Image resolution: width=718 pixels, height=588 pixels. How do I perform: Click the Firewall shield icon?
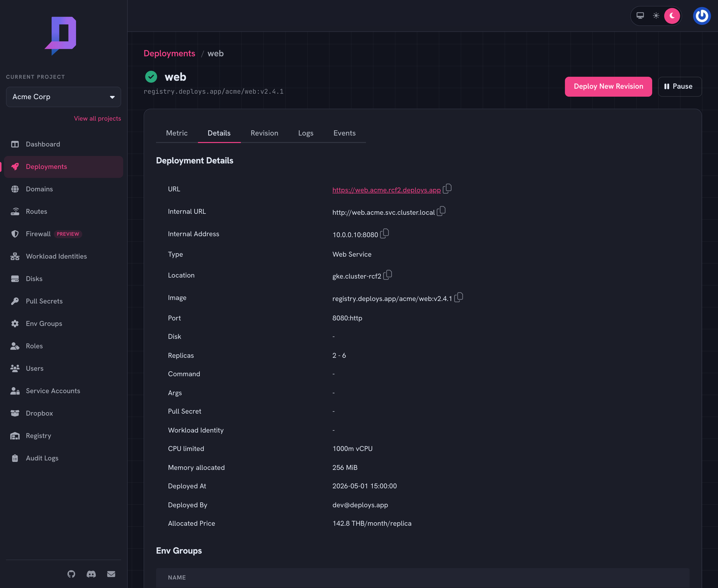[x=15, y=234]
